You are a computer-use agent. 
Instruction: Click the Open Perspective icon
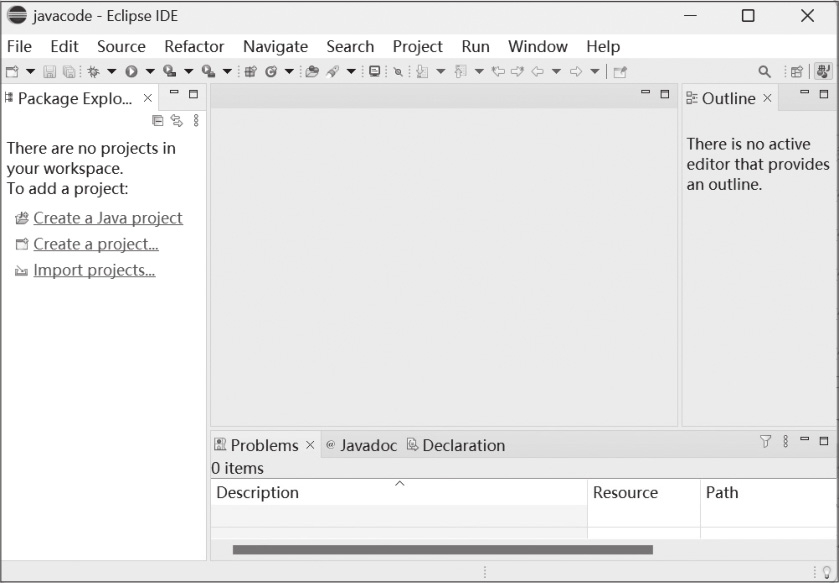pyautogui.click(x=797, y=71)
